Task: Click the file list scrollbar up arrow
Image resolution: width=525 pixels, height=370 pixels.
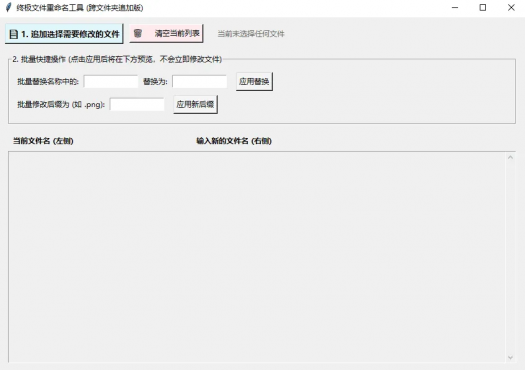Action: point(510,157)
